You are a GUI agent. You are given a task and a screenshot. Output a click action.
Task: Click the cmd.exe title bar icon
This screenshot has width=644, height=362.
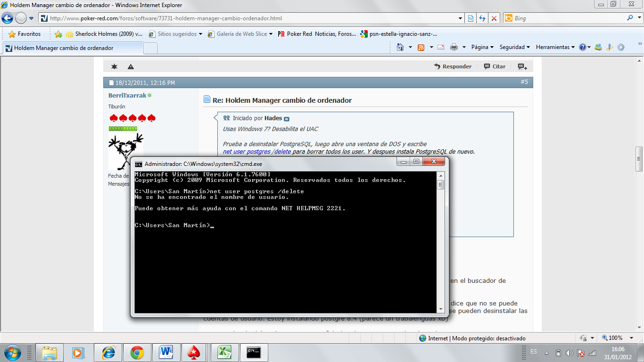pos(139,164)
